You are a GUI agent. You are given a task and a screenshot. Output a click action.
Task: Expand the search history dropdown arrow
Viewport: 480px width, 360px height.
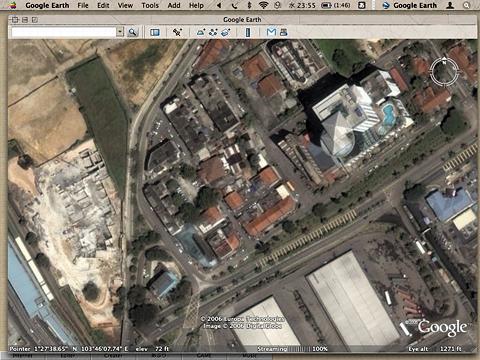[120, 32]
